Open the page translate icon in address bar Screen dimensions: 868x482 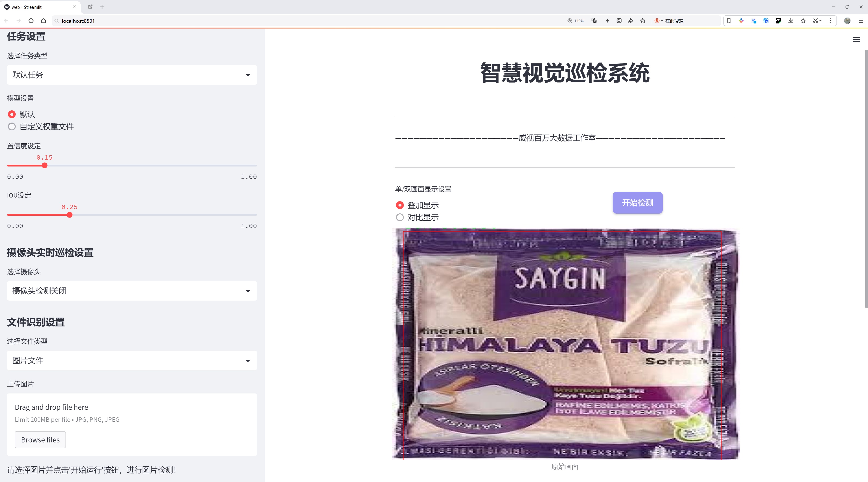(x=594, y=21)
